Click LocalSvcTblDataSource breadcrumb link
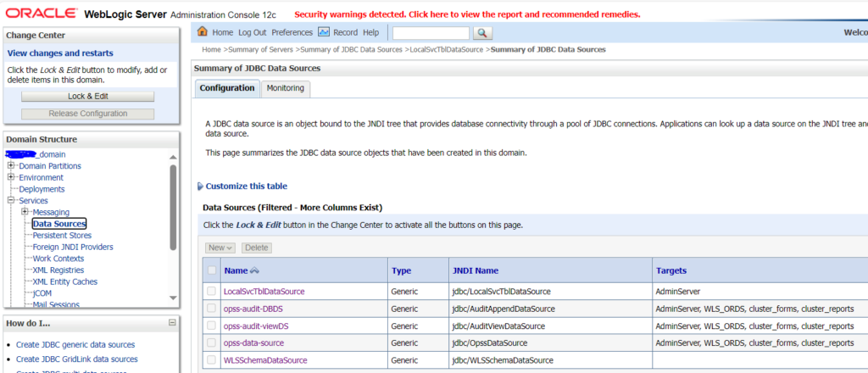Viewport: 868px width, 373px height. [x=446, y=49]
